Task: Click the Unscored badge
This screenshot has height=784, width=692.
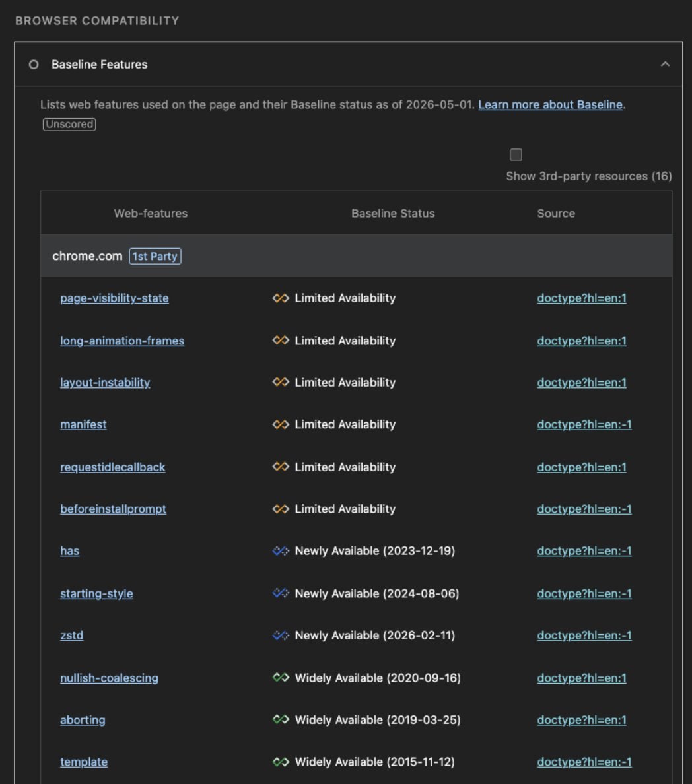Action: pos(69,124)
